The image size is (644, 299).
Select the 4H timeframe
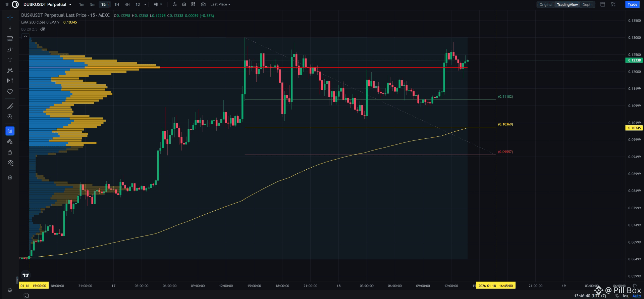click(x=127, y=4)
